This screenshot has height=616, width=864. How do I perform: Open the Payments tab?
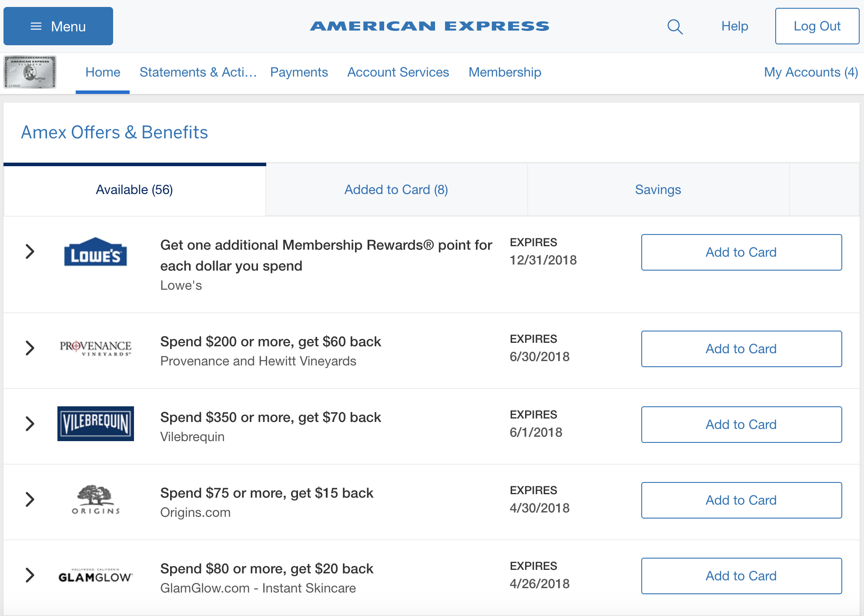tap(299, 72)
